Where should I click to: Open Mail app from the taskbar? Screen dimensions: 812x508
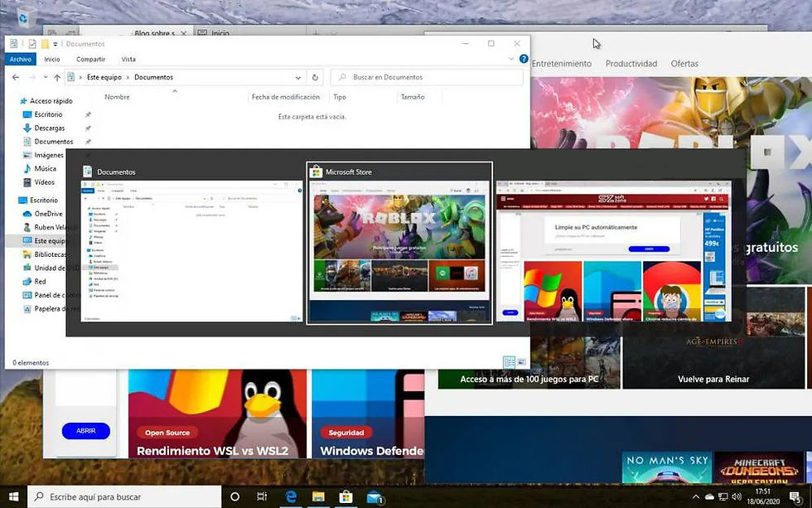[374, 497]
